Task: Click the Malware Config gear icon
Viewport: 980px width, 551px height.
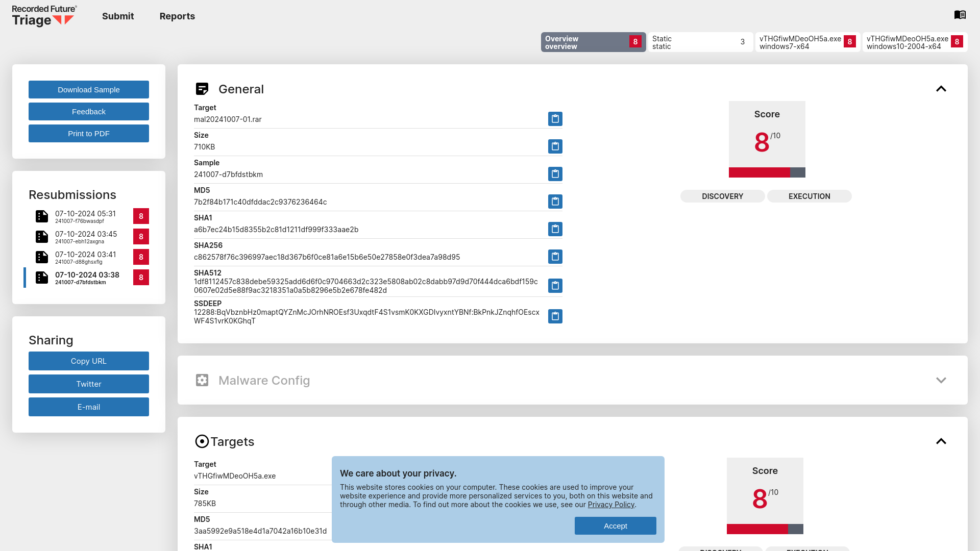Action: tap(202, 380)
